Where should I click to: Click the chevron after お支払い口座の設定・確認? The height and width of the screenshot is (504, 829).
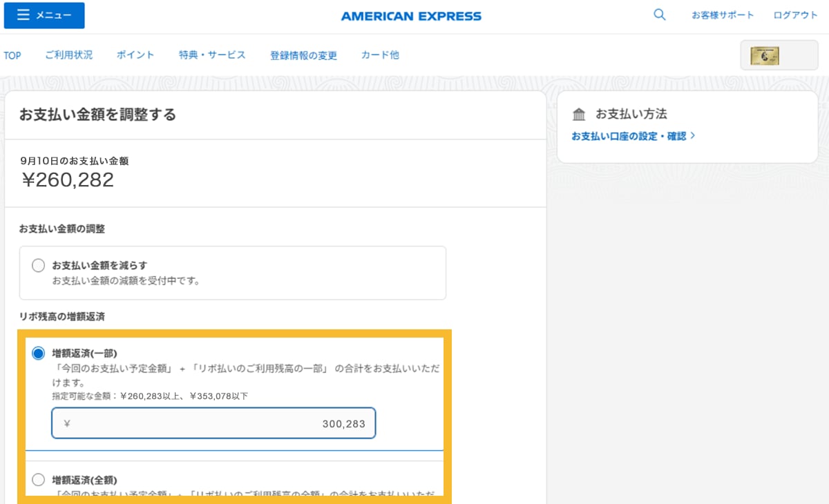(693, 136)
